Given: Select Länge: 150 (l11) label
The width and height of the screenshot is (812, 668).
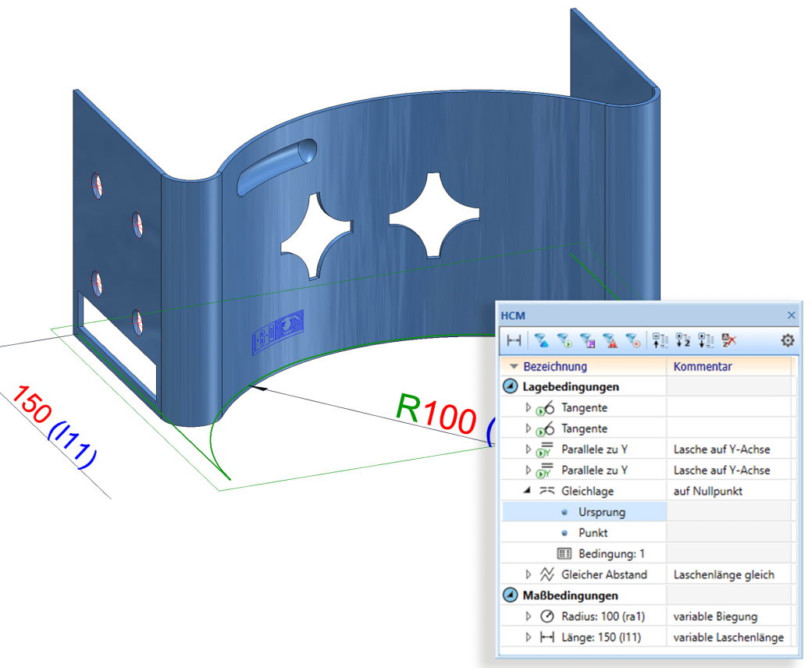Looking at the screenshot, I should pos(601,637).
